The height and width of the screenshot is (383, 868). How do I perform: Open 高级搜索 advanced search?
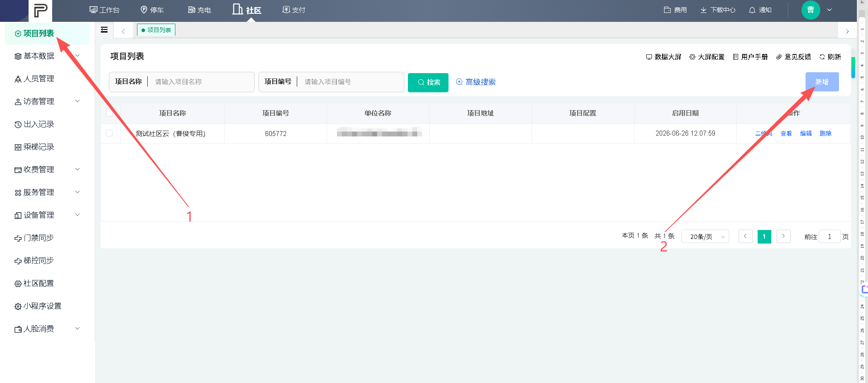[476, 82]
